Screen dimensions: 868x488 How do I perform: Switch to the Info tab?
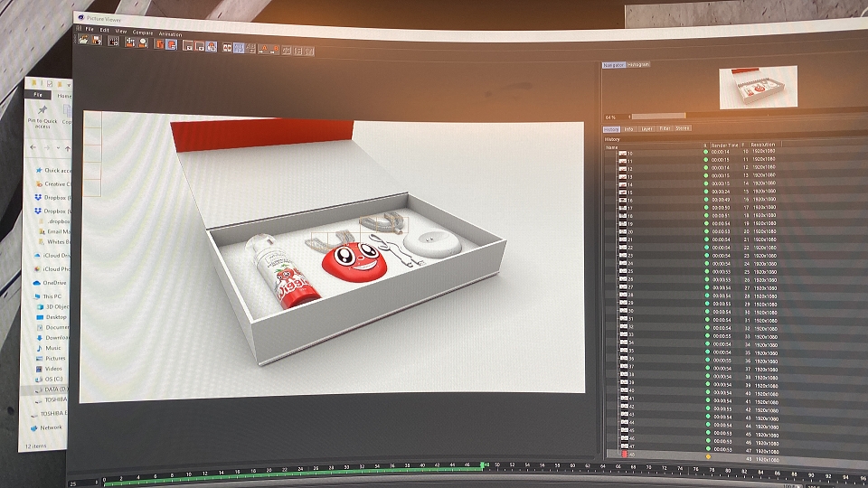point(629,129)
